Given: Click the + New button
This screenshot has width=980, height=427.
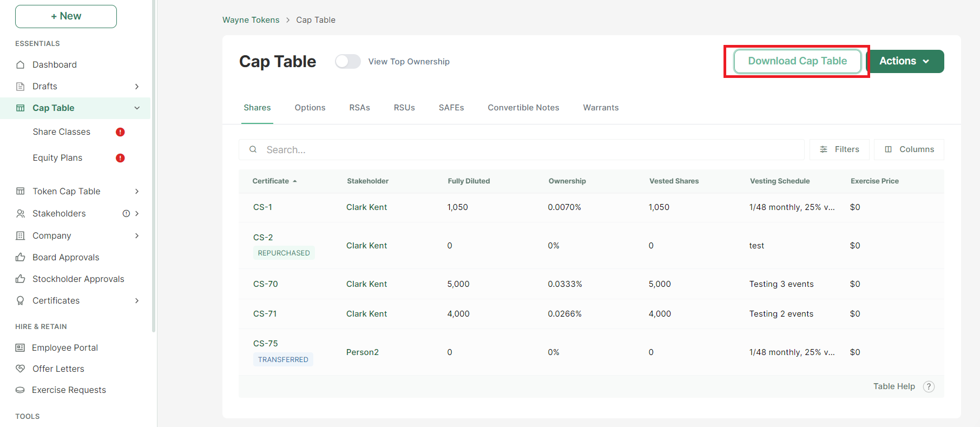Looking at the screenshot, I should [66, 16].
